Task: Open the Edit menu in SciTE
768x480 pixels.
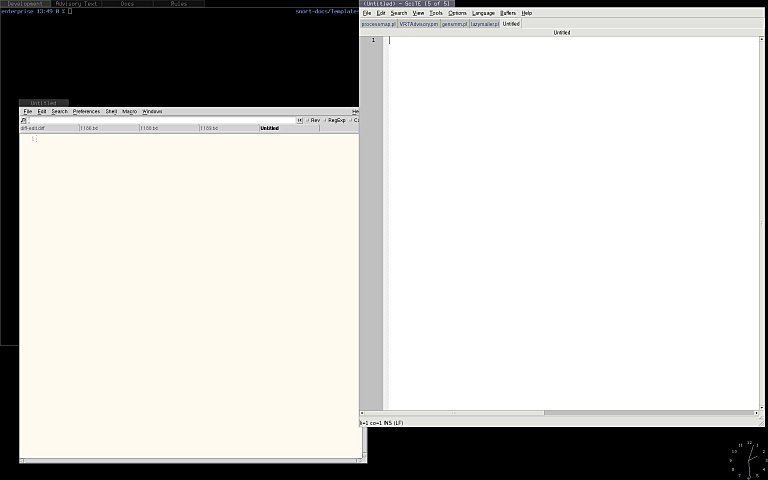Action: coord(381,13)
